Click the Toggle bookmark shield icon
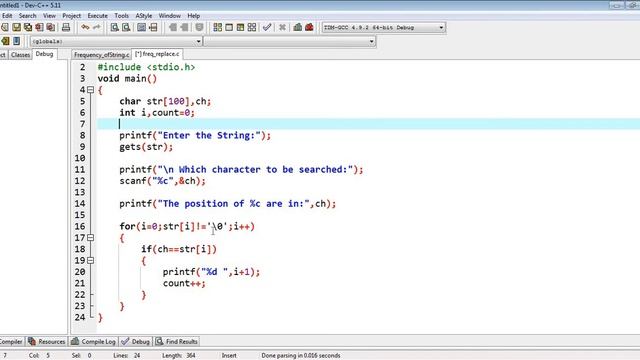The image size is (640, 360). point(199,27)
